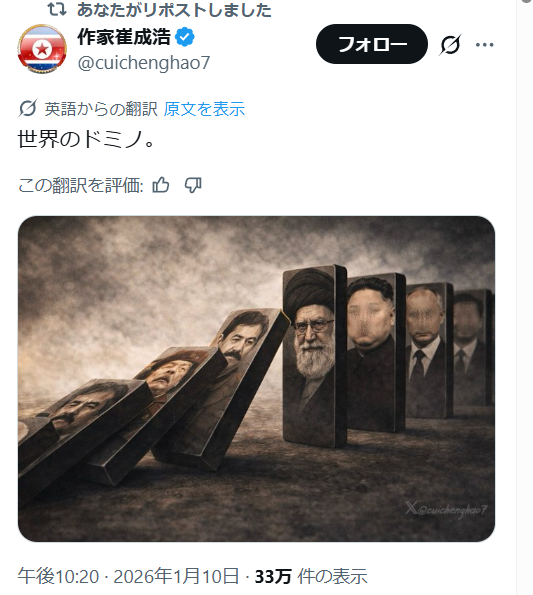Screen dimensions: 533x595
Task: Rate translation with thumbs down
Action: coord(193,186)
